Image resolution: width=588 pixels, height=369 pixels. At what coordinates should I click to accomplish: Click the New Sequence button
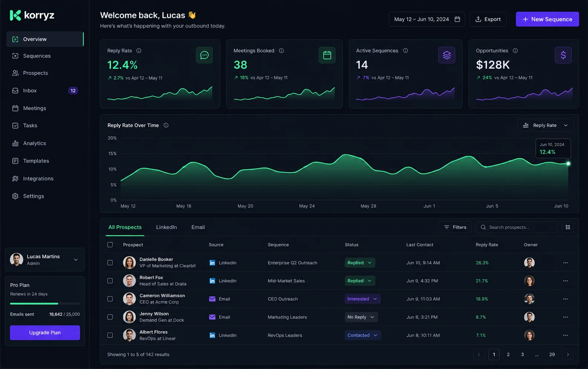[547, 19]
